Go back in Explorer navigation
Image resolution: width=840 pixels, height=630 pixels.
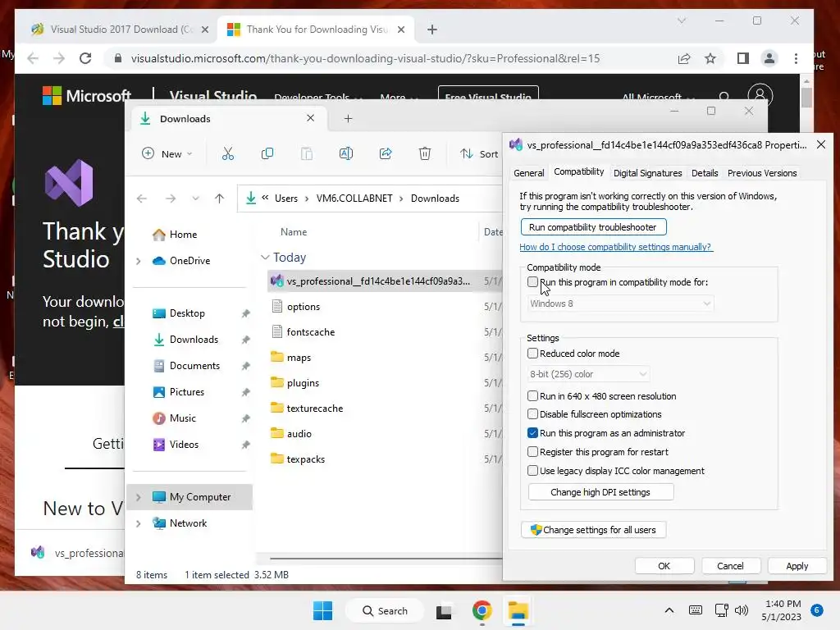click(141, 199)
